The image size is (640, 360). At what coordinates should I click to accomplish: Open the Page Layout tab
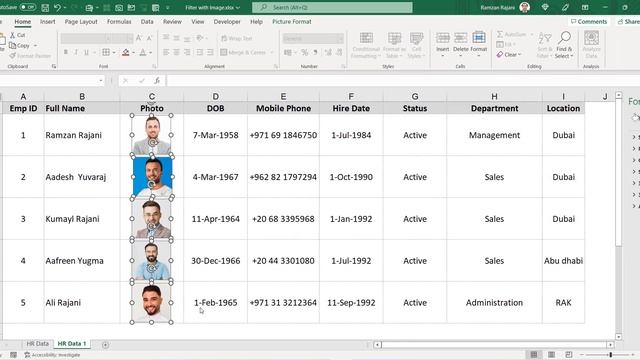point(81,22)
